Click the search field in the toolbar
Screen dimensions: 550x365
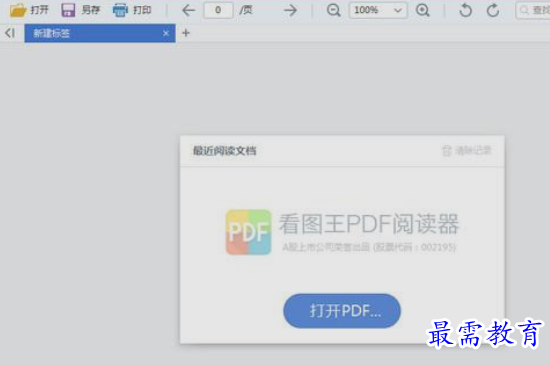click(533, 10)
